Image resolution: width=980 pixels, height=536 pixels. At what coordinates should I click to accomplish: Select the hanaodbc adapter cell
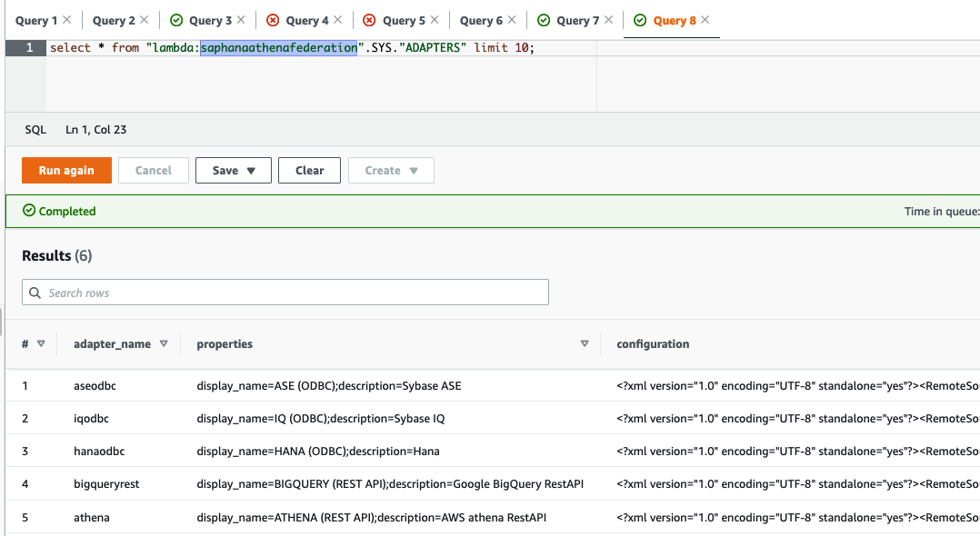(x=99, y=451)
